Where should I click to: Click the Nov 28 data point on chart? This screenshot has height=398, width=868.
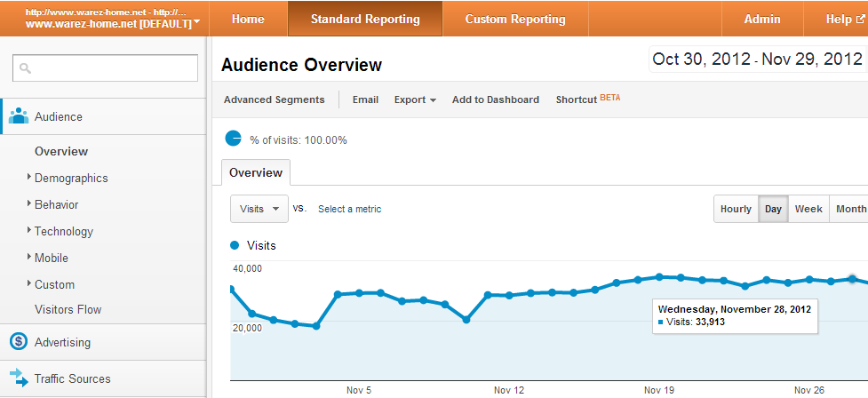point(851,279)
